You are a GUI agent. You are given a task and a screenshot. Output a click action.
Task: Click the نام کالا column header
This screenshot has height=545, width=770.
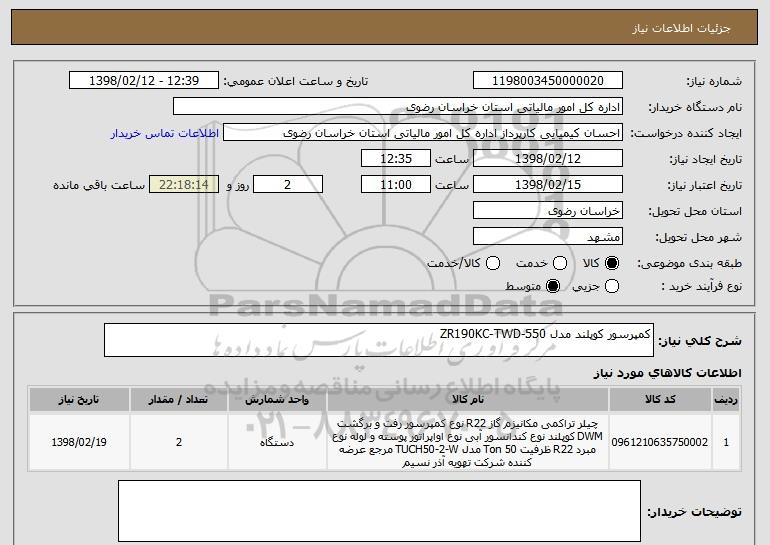point(468,400)
